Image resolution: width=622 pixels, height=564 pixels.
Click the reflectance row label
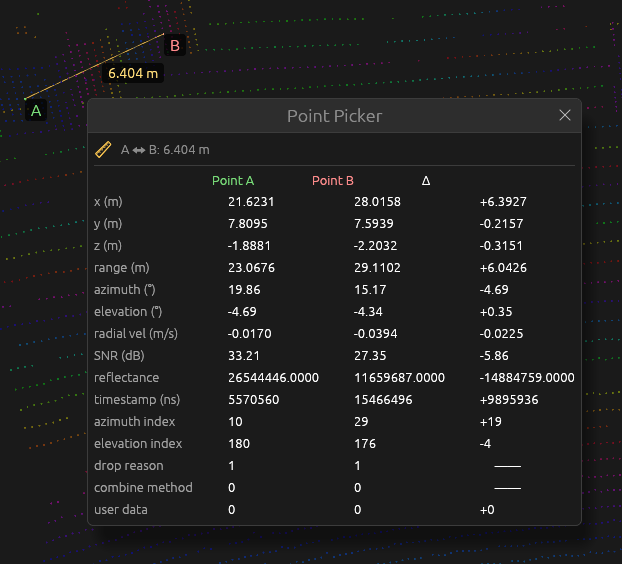pos(127,378)
